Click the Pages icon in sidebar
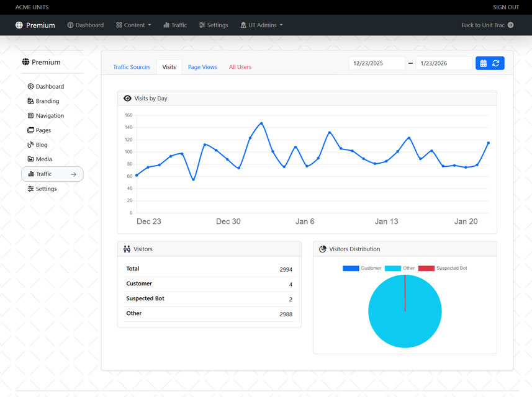Viewport: 532px width, 397px height. pyautogui.click(x=30, y=130)
